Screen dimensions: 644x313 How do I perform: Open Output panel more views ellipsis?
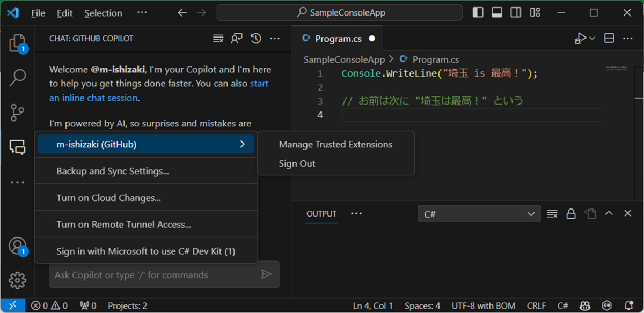(x=356, y=214)
